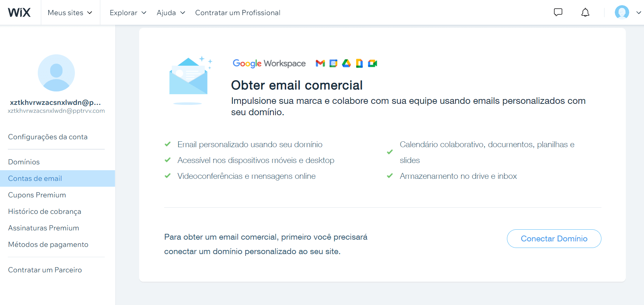Click Contratar um Profissional link
This screenshot has height=305, width=644.
[238, 13]
